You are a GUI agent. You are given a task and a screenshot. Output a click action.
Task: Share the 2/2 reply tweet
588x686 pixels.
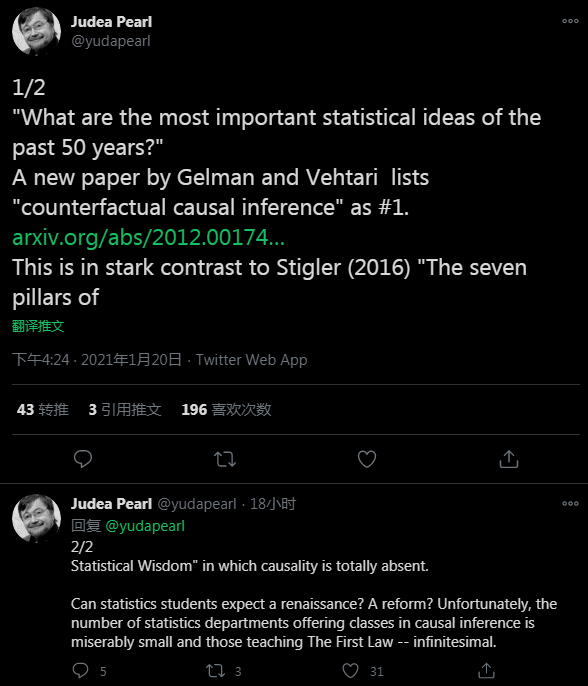tap(486, 670)
